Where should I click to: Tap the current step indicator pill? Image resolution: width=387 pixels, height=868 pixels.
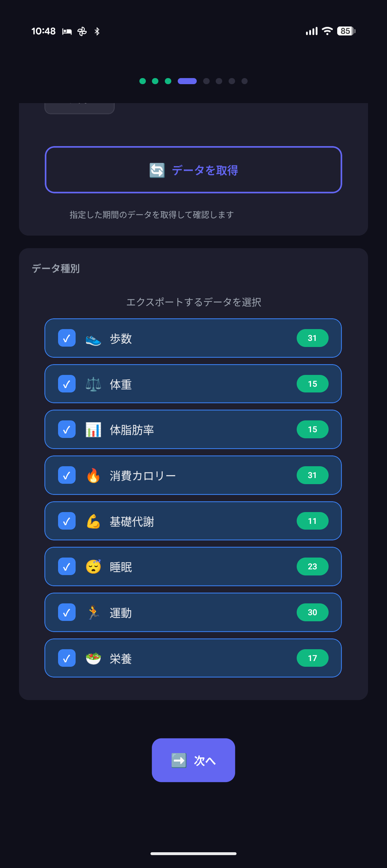point(187,81)
